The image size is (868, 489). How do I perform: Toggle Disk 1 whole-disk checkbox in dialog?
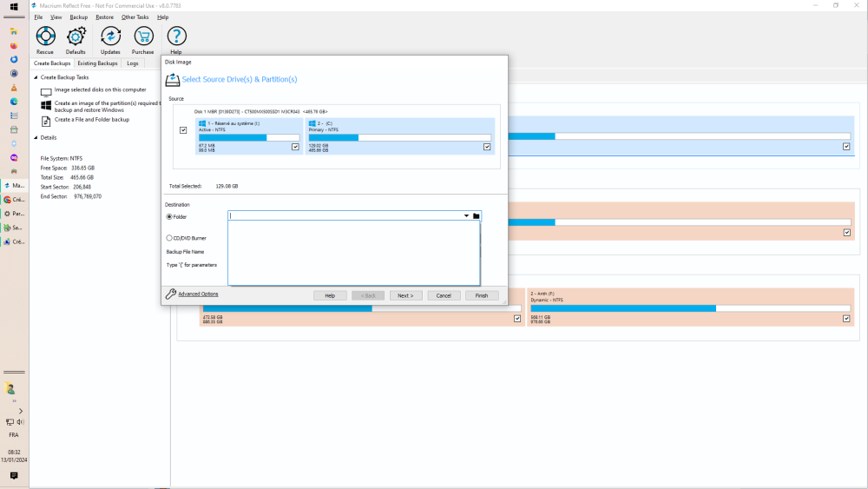tap(183, 130)
